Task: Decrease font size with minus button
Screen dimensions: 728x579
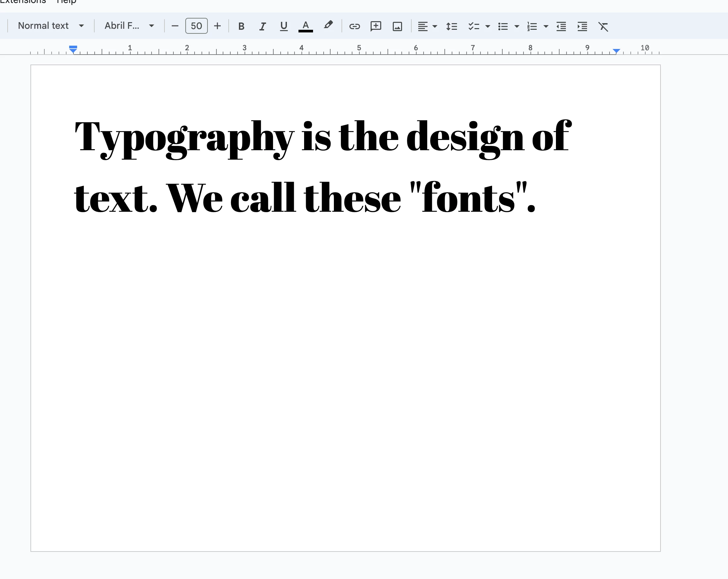Action: pos(175,26)
